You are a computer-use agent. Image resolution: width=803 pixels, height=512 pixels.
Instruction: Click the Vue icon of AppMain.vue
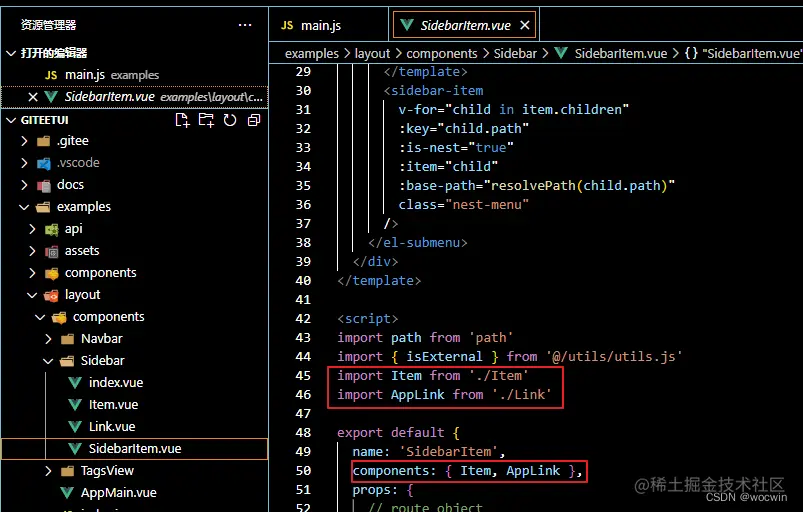[x=67, y=493]
